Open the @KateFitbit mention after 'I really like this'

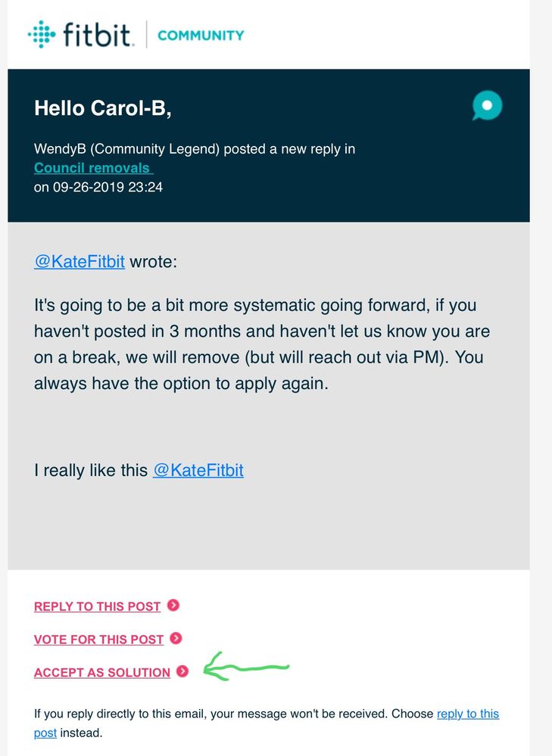click(x=198, y=470)
